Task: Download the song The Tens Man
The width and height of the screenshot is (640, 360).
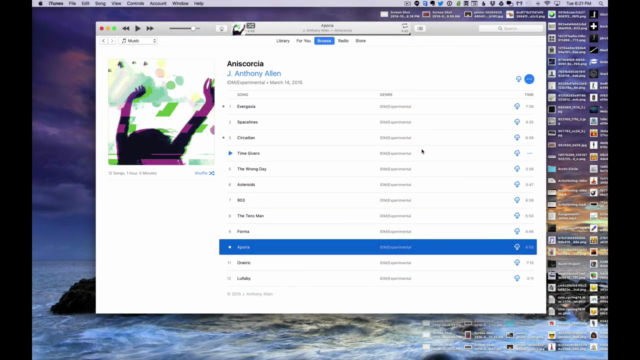Action: [x=517, y=216]
